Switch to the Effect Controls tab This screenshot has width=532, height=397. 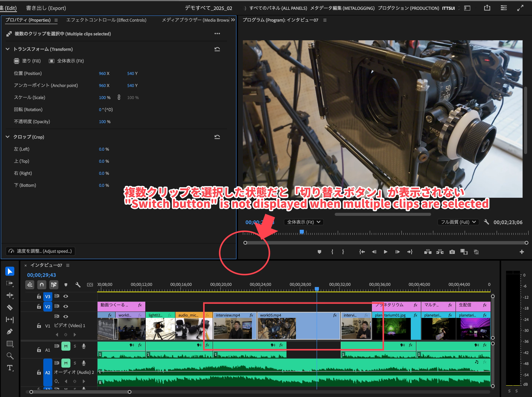click(x=106, y=20)
